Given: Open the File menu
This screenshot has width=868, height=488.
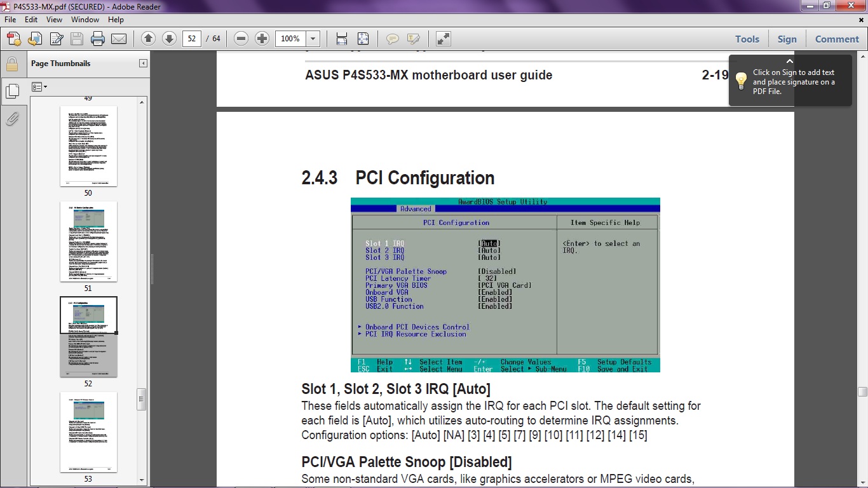Looking at the screenshot, I should pyautogui.click(x=11, y=20).
